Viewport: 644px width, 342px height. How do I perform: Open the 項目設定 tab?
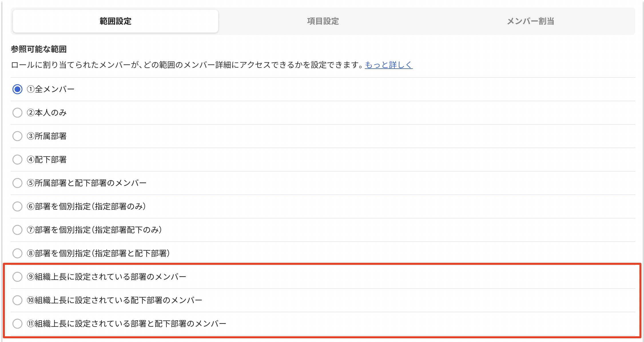[323, 21]
